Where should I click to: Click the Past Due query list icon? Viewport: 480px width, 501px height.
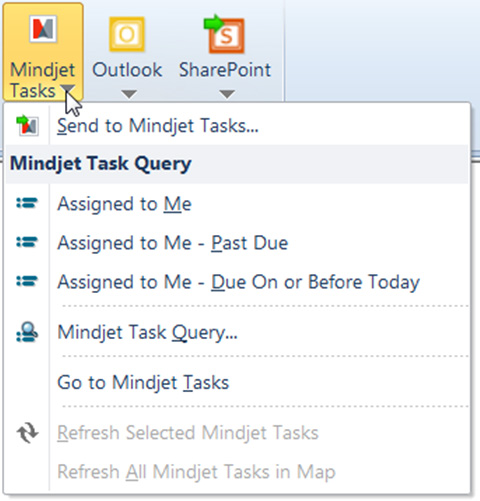click(x=27, y=242)
